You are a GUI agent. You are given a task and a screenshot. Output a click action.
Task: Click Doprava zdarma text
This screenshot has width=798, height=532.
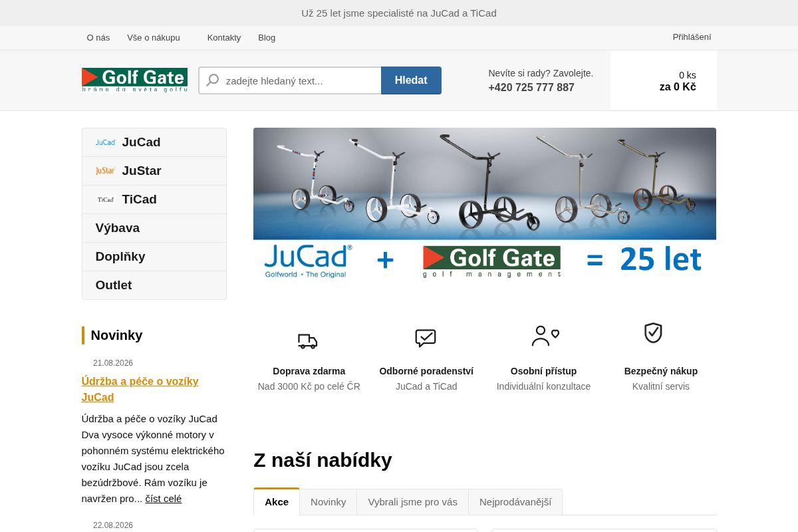[x=309, y=371]
